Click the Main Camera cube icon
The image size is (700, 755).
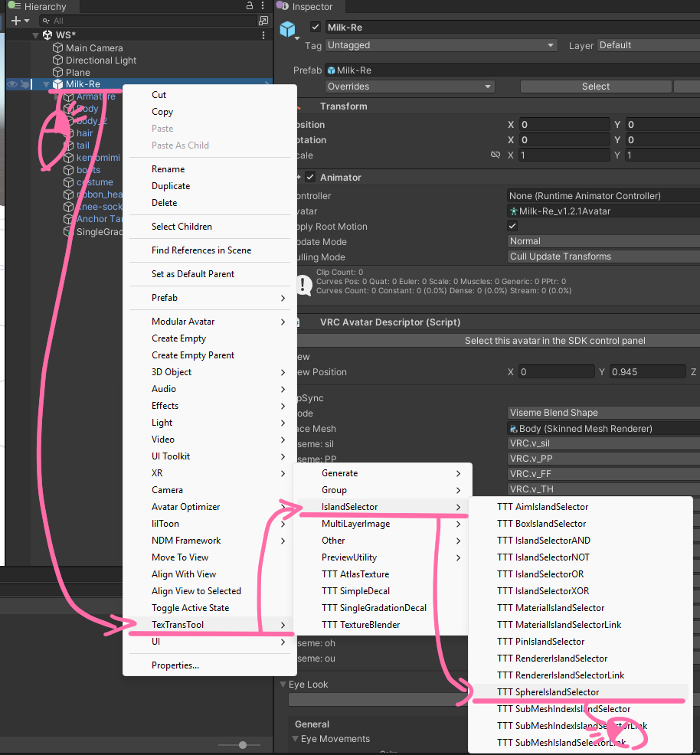pyautogui.click(x=57, y=48)
